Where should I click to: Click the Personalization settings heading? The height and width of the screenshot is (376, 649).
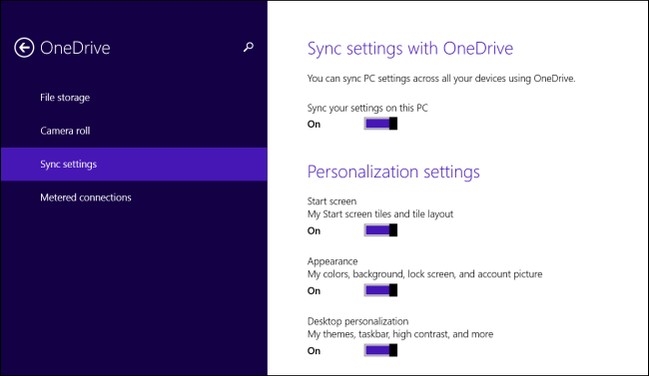[394, 172]
